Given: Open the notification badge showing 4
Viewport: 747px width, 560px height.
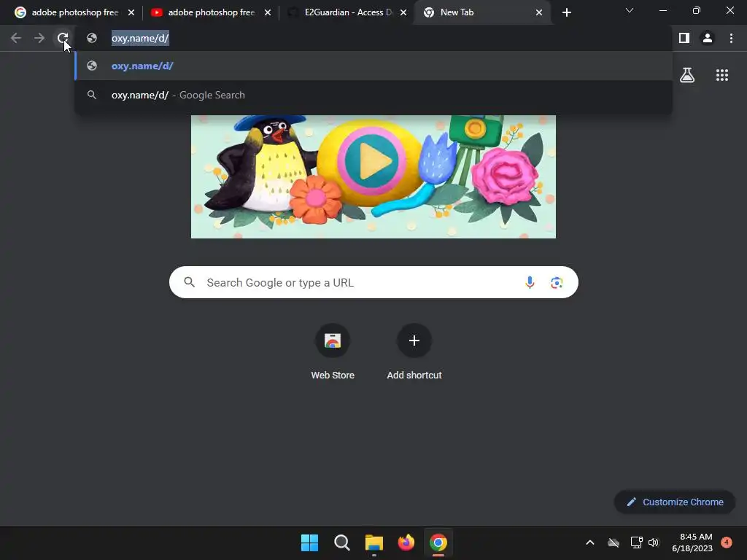Looking at the screenshot, I should (727, 542).
